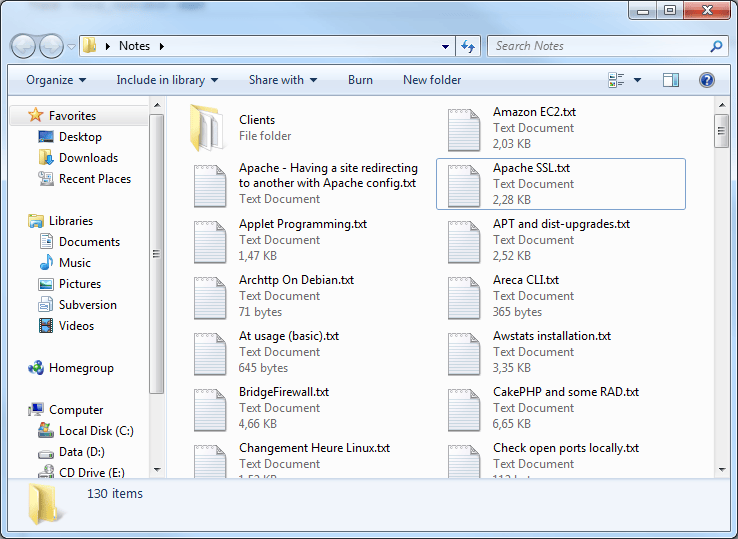Open the Share with menu
Screen dimensions: 738x539
click(x=283, y=80)
